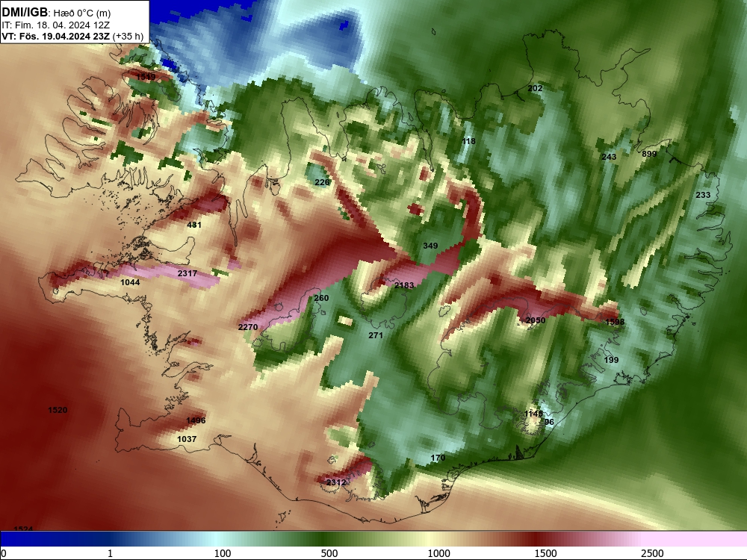
Task: Click the map value 271
Action: point(376,335)
